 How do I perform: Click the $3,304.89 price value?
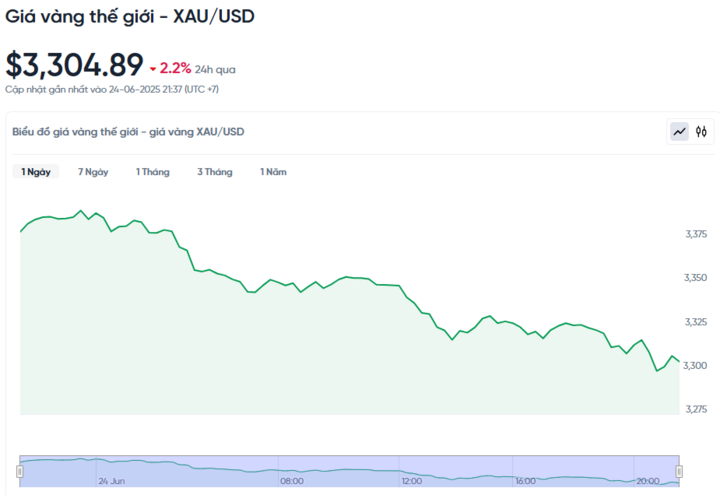(x=74, y=65)
